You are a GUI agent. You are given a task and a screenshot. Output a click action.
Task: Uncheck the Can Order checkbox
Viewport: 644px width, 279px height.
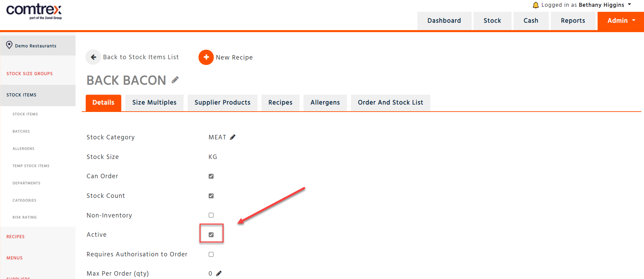(211, 176)
